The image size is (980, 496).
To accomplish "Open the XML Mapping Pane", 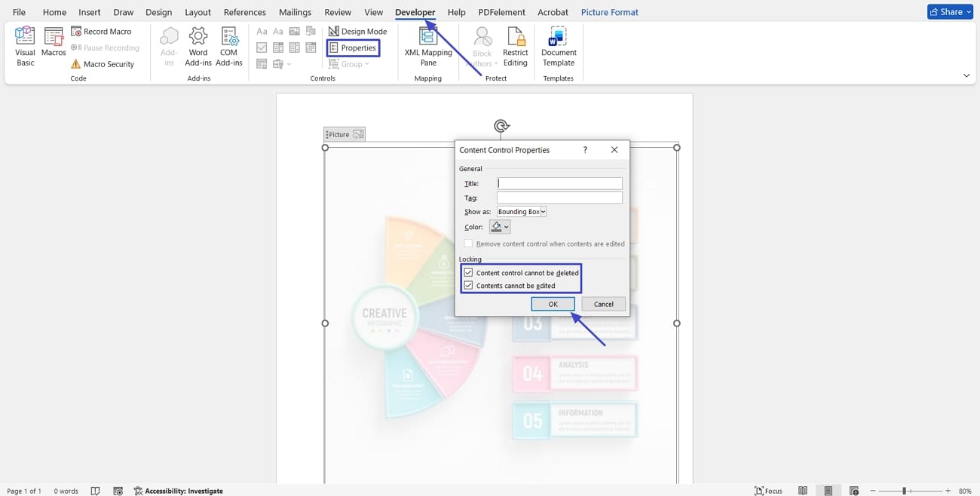I will click(x=428, y=47).
